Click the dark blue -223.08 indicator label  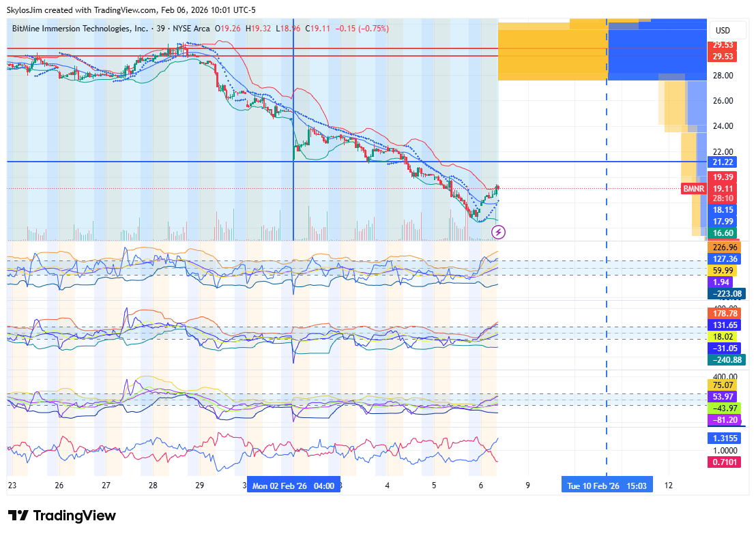[726, 294]
